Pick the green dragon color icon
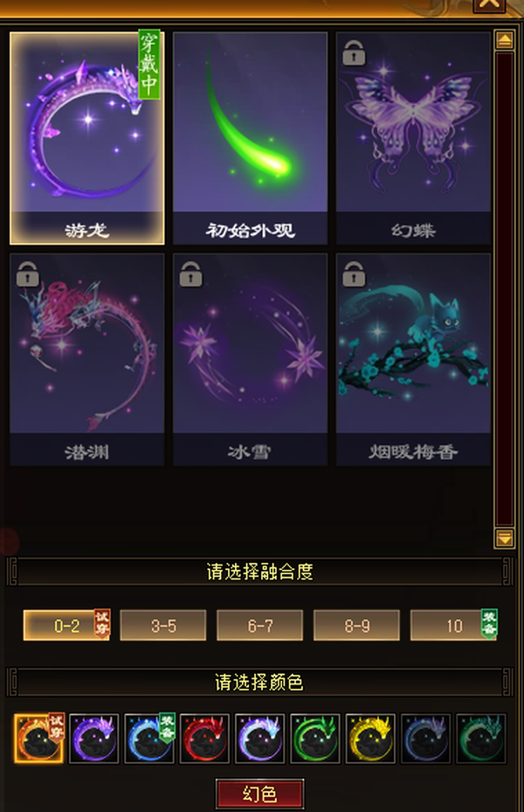Viewport: 524px width, 812px height. click(315, 739)
